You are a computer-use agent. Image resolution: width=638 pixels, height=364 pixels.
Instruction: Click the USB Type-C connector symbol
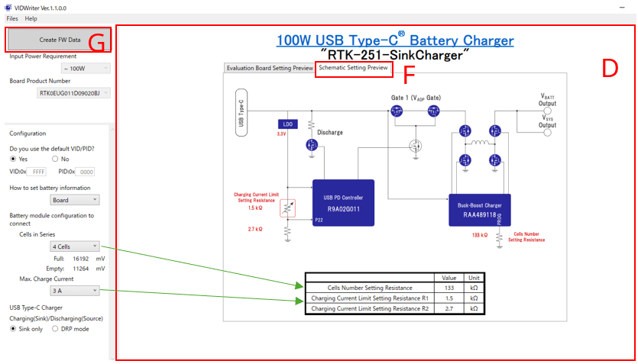[241, 115]
